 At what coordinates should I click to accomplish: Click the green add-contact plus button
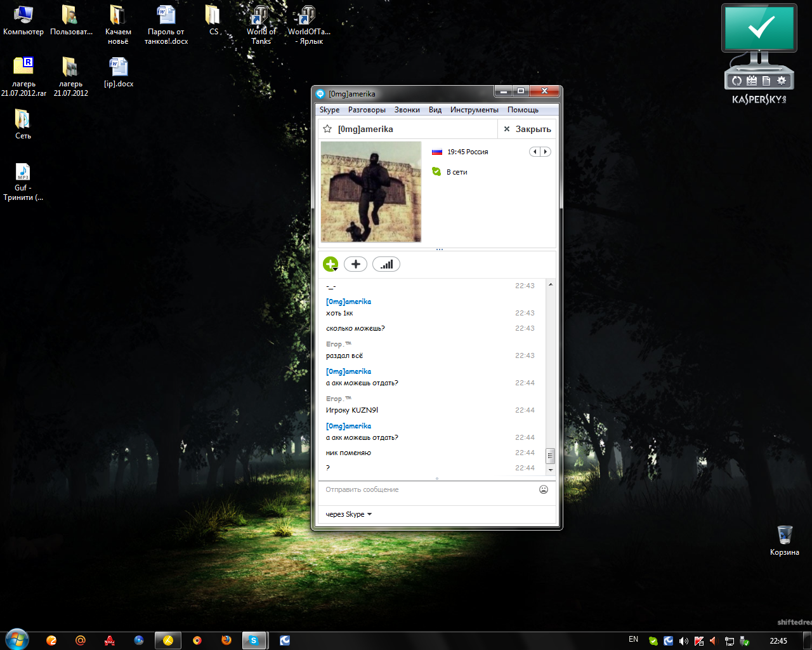click(x=331, y=264)
